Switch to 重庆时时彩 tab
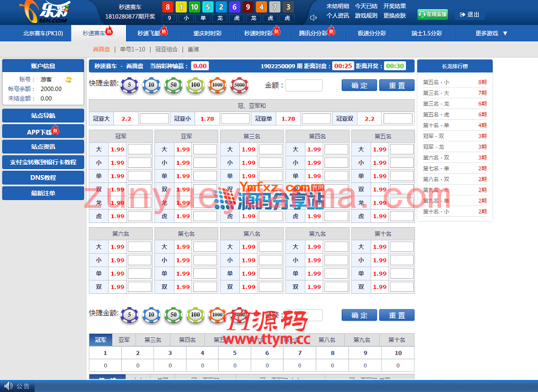Screen dimensions: 538x392 tap(207, 33)
